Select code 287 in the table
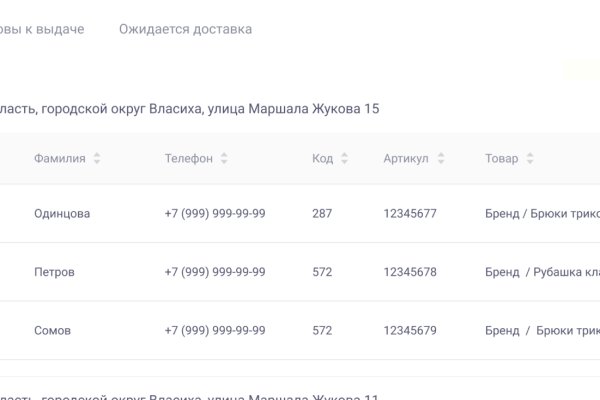 (x=322, y=213)
